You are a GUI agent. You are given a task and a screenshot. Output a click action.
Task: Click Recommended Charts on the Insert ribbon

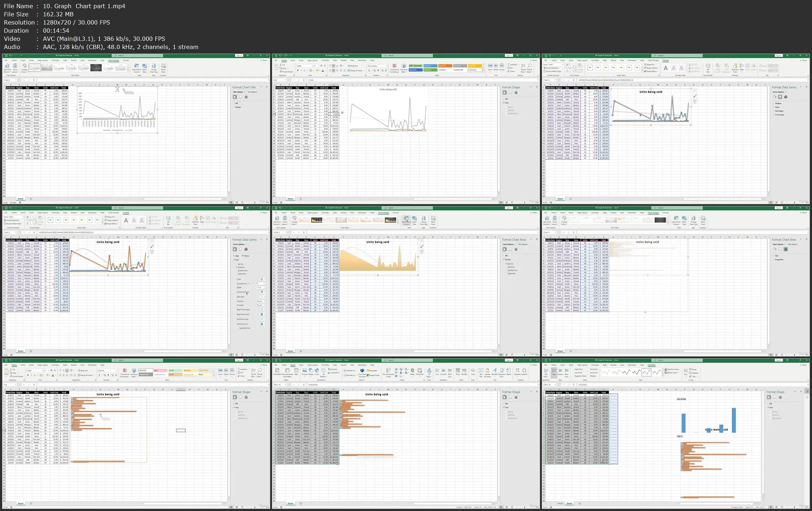(x=388, y=373)
